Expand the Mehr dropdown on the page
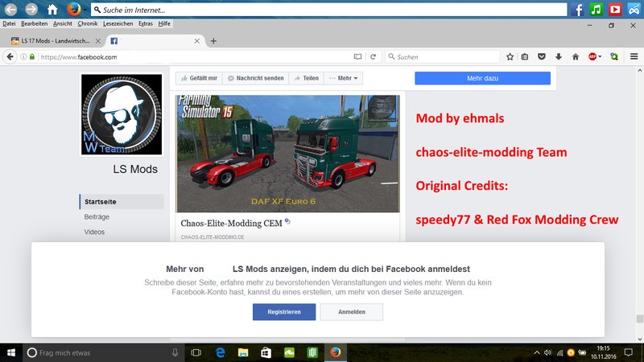The width and height of the screenshot is (644, 362). click(344, 78)
